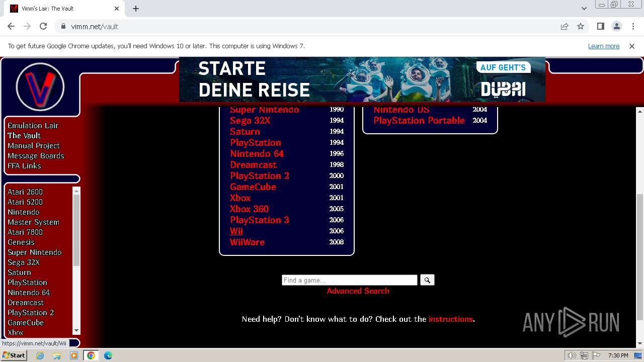This screenshot has height=362, width=644.
Task: Bookmark this page with the star icon
Action: point(581,26)
